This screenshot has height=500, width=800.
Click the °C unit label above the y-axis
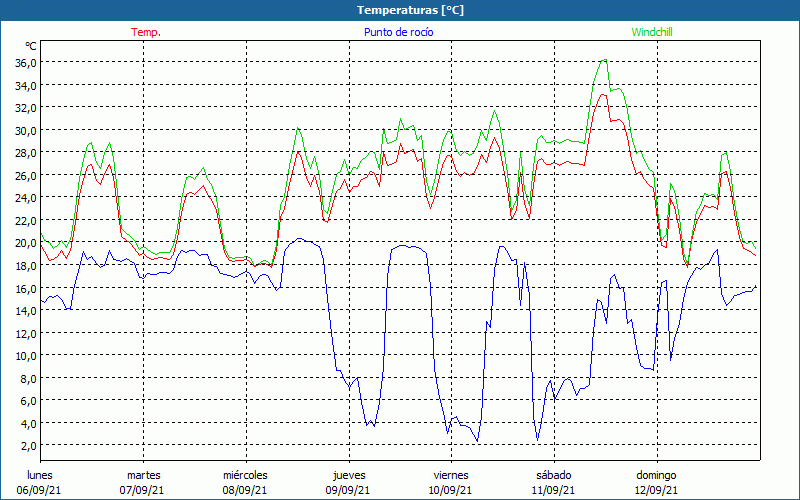click(x=30, y=46)
